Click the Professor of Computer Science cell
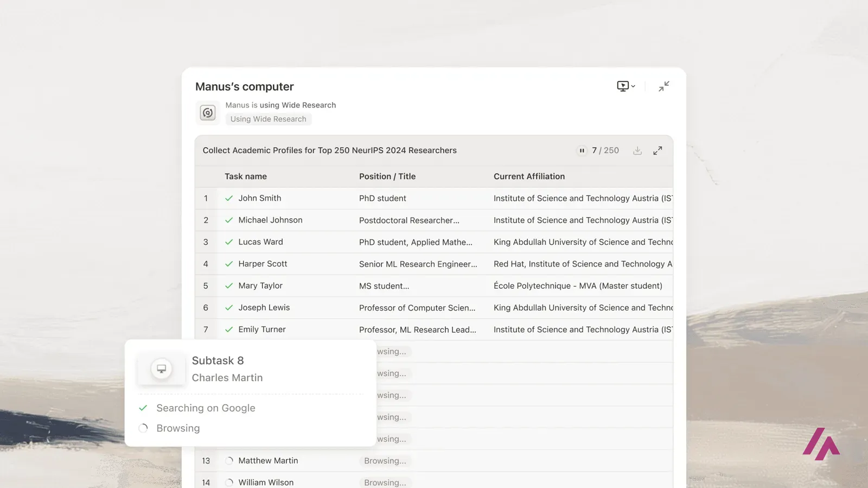The image size is (868, 488). pos(417,308)
